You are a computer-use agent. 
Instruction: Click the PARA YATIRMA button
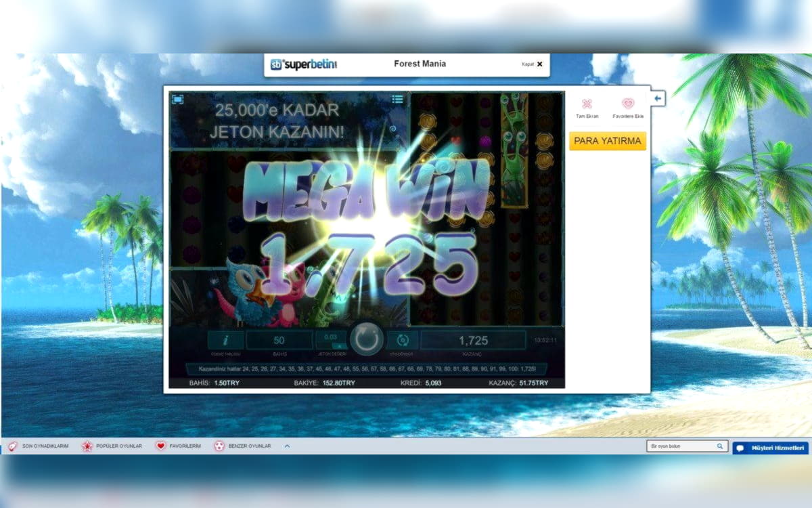[x=608, y=141]
